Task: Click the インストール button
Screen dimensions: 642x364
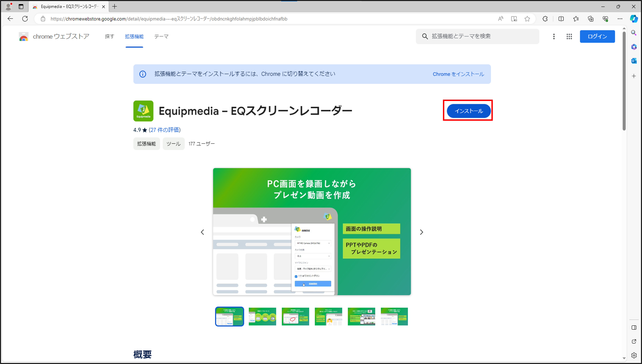Action: click(x=469, y=111)
